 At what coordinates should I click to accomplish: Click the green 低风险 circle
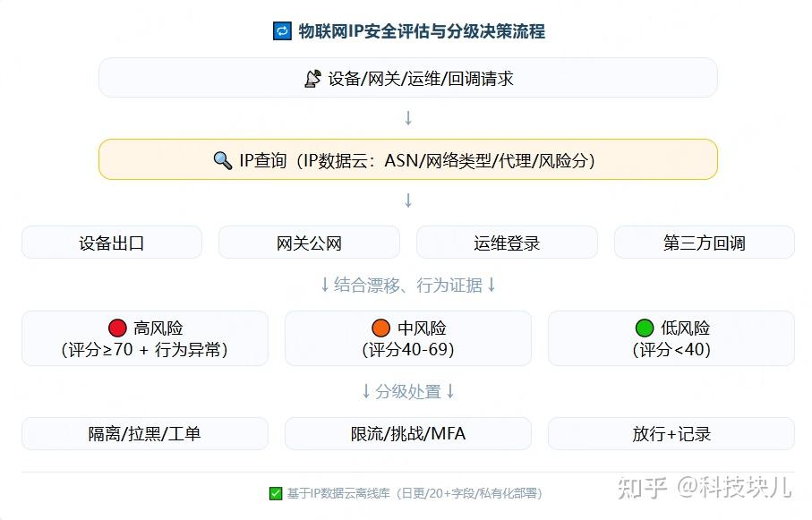coord(645,328)
